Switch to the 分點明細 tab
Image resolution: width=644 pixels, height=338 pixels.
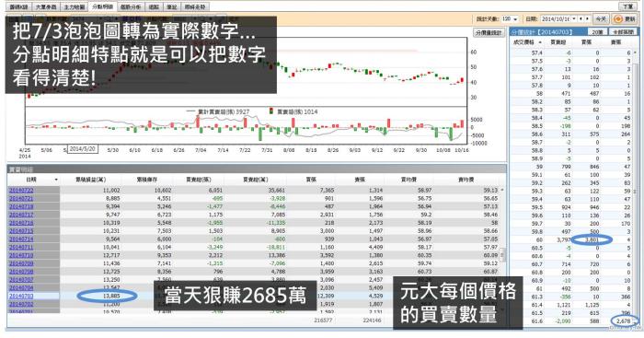pyautogui.click(x=102, y=6)
